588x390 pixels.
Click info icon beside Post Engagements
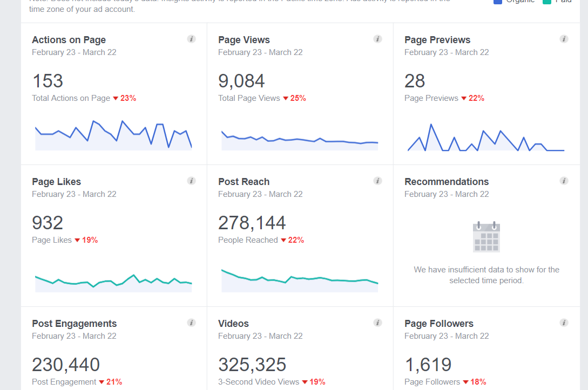[x=191, y=323]
